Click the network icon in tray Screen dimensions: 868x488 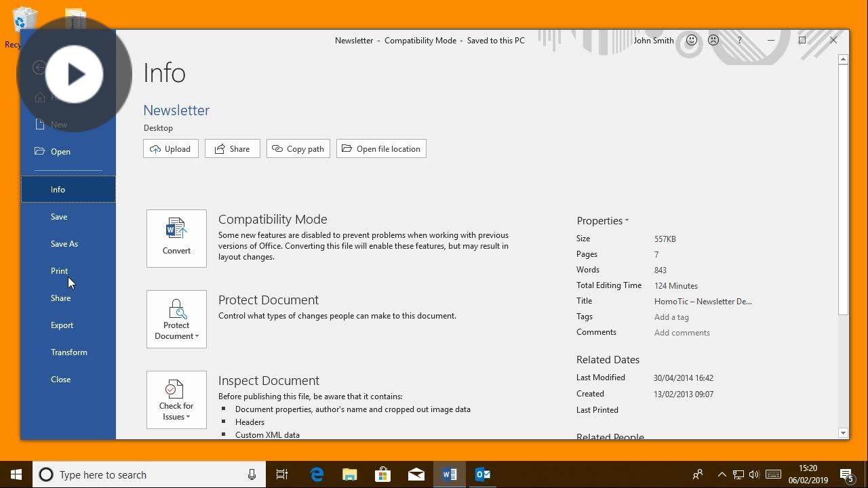[738, 474]
